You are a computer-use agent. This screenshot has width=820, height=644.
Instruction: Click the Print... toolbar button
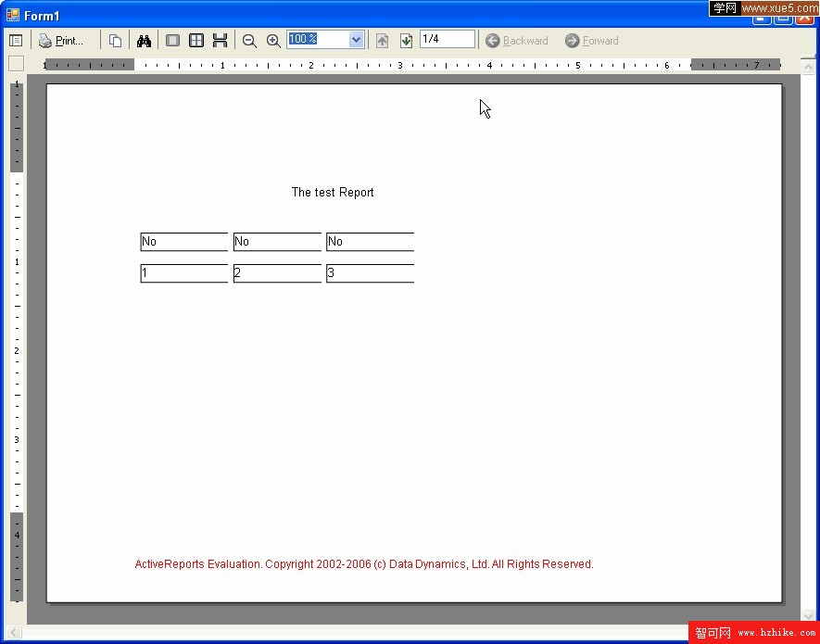[61, 40]
